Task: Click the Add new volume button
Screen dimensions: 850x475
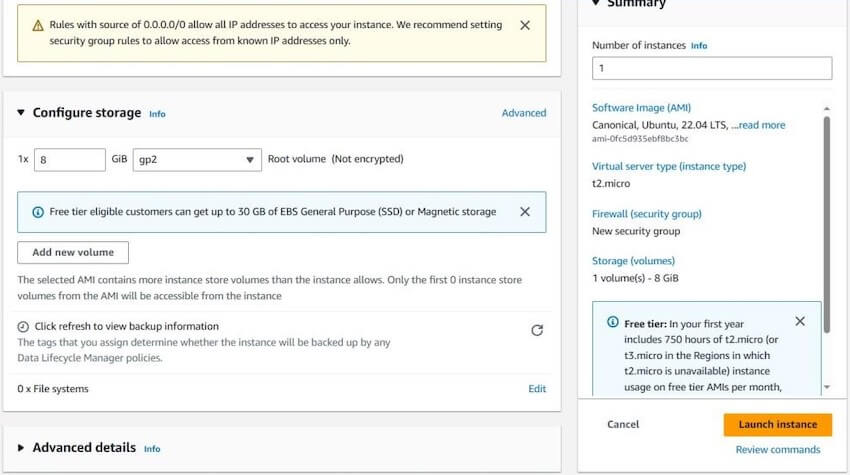Action: tap(73, 252)
